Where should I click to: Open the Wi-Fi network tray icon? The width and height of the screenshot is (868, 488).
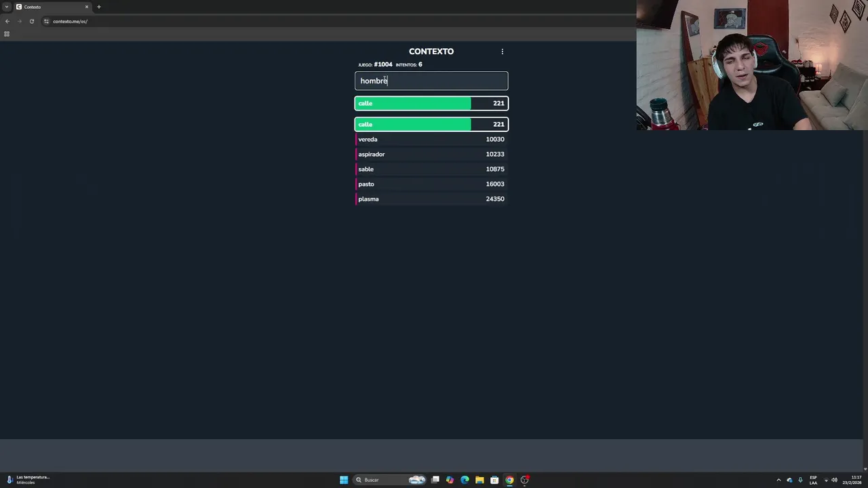[x=826, y=480]
